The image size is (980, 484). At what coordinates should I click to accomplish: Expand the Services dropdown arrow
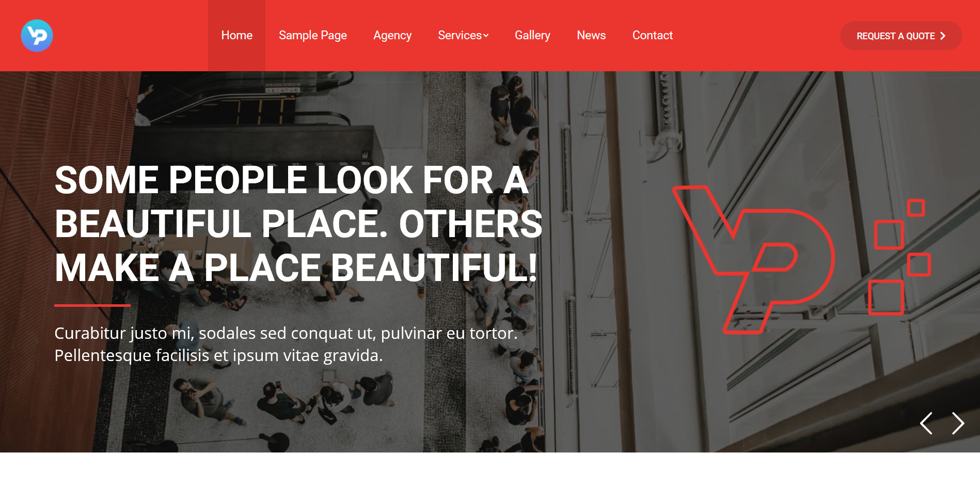click(486, 36)
